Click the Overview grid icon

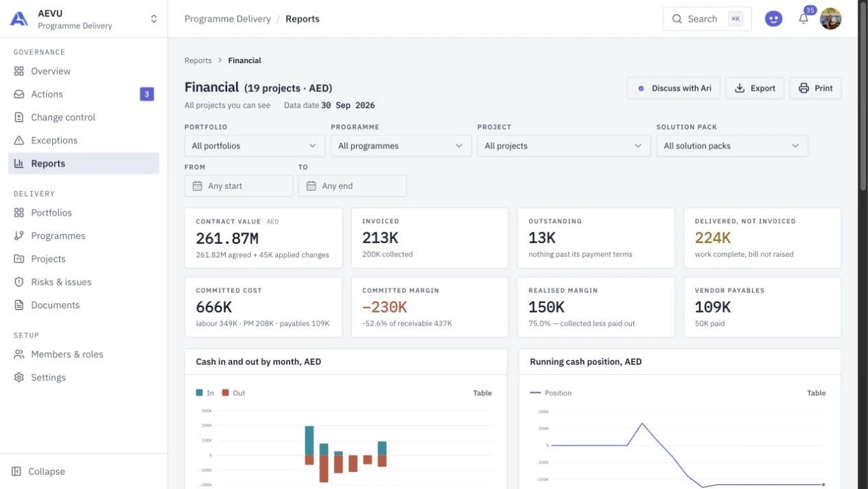(x=19, y=71)
